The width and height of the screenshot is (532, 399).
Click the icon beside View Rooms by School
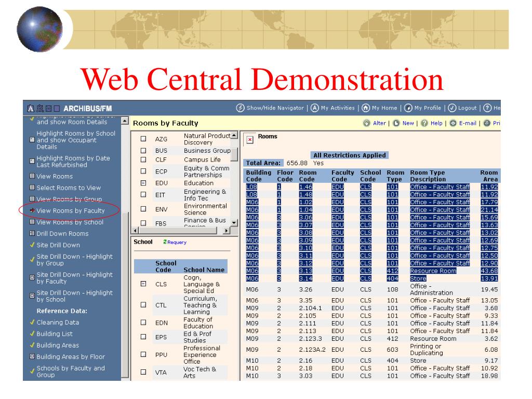[32, 222]
